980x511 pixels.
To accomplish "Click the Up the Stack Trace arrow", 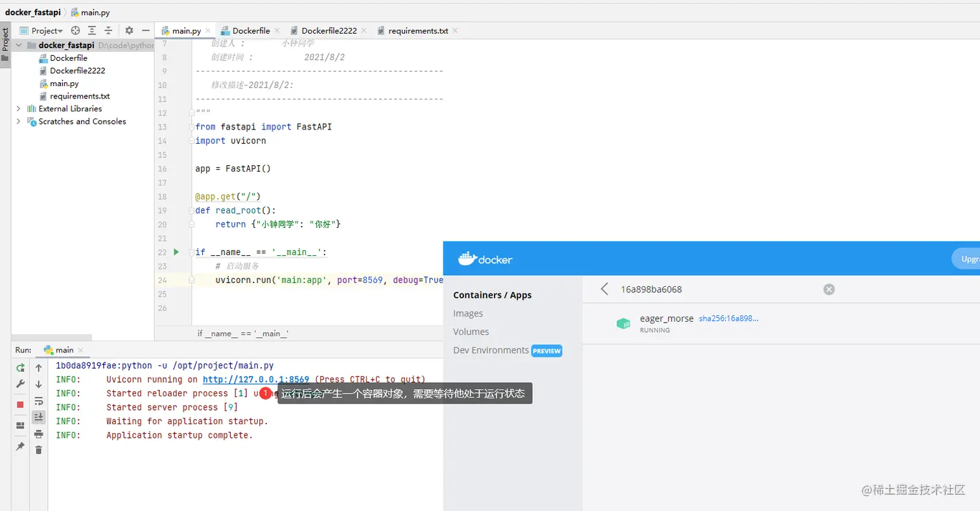I will pyautogui.click(x=39, y=369).
